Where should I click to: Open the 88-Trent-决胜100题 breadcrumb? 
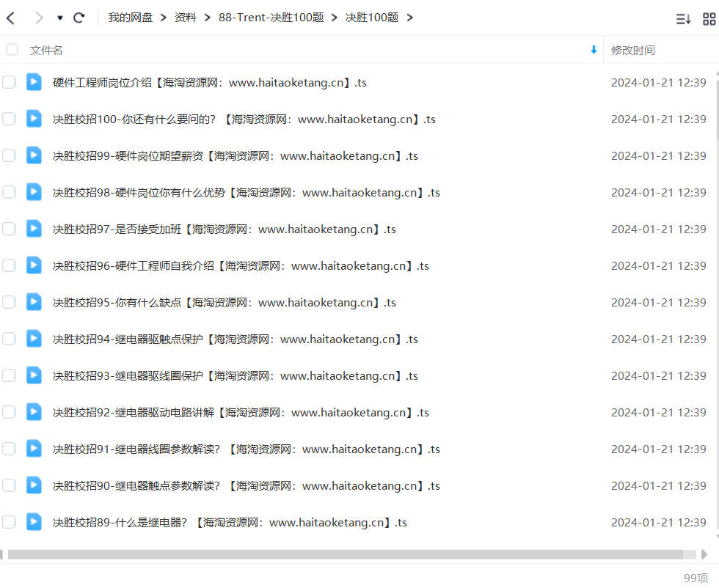pos(271,18)
